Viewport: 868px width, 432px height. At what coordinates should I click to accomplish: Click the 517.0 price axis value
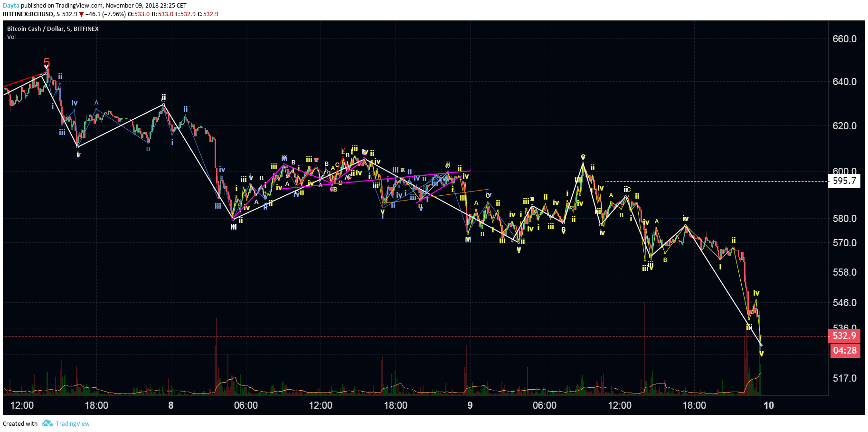tap(844, 378)
